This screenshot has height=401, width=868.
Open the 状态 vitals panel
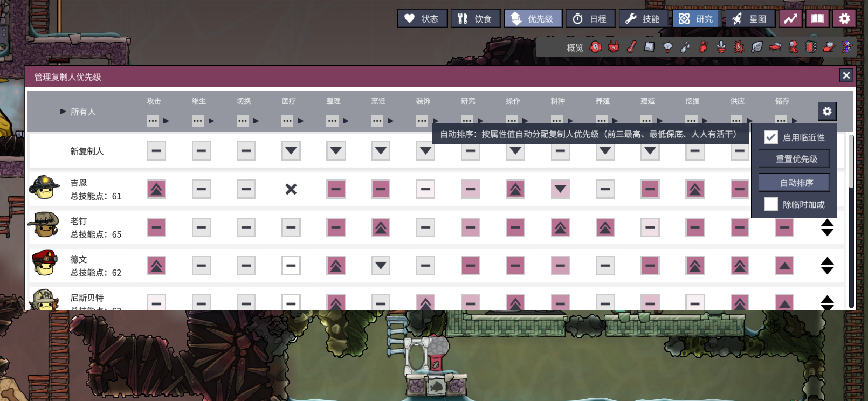[x=423, y=19]
